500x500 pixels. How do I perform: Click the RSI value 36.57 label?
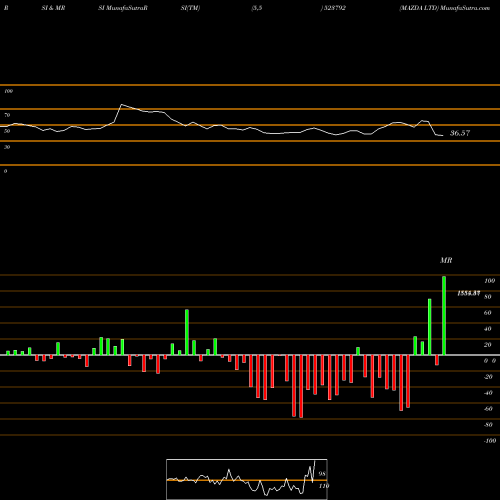460,133
